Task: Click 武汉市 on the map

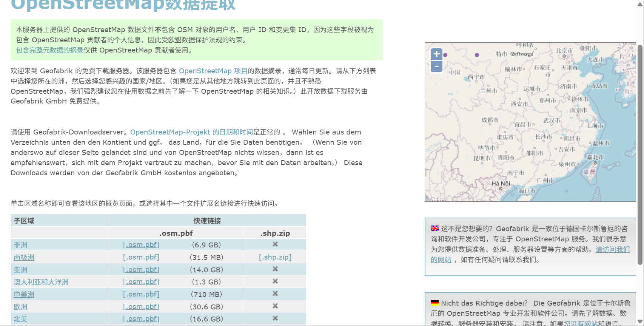Action: coord(552,121)
